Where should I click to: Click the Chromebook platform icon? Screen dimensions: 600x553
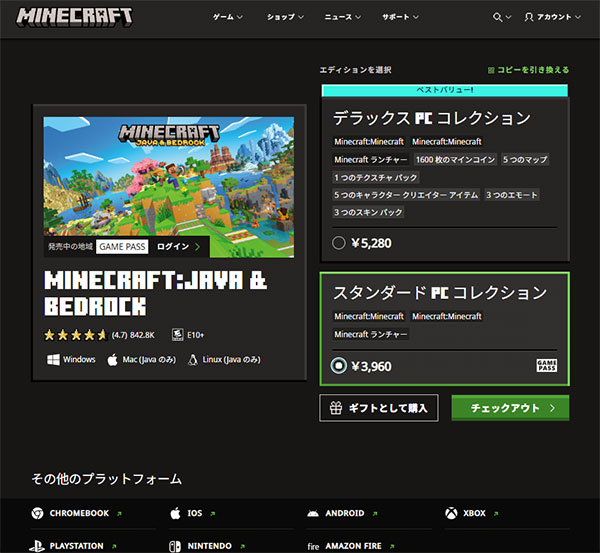point(39,513)
